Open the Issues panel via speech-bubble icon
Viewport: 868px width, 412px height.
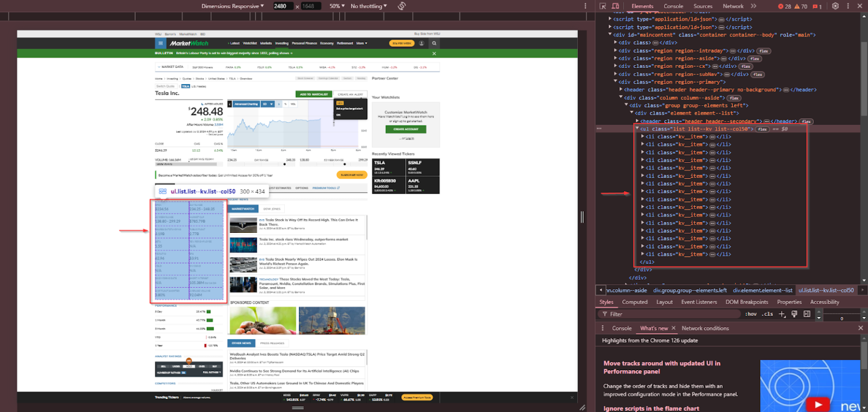point(816,6)
